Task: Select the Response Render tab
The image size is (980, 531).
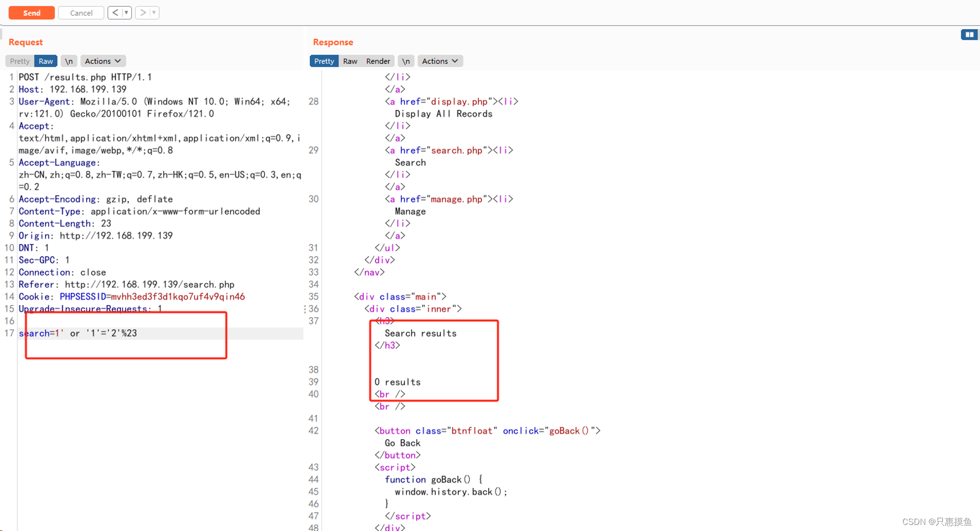Action: [x=378, y=61]
